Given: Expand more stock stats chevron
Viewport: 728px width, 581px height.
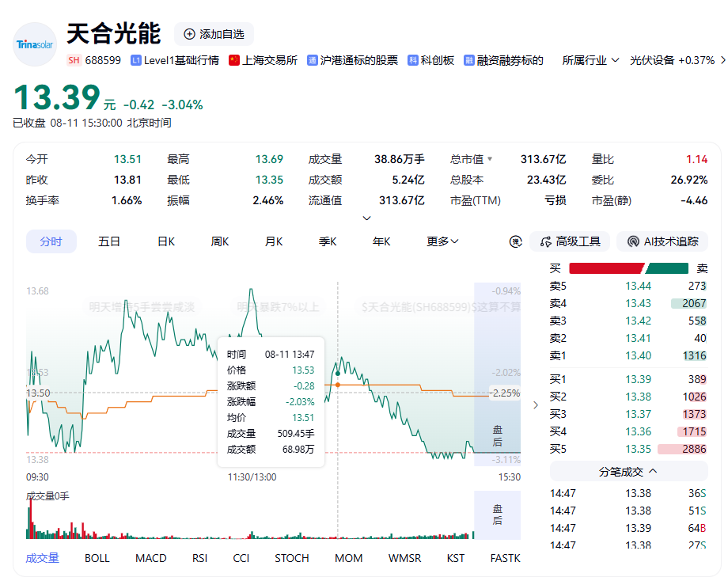Looking at the screenshot, I should point(367,218).
